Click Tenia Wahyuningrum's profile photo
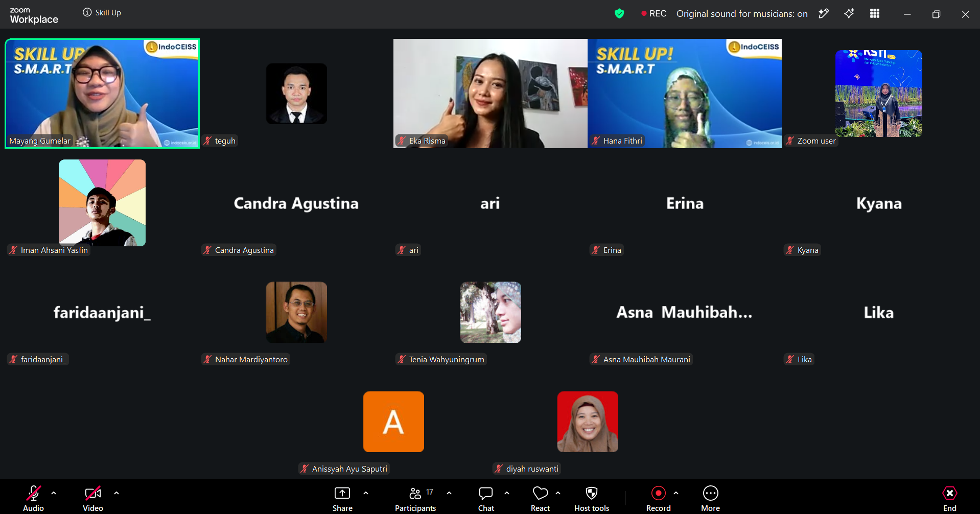980x514 pixels. click(491, 312)
